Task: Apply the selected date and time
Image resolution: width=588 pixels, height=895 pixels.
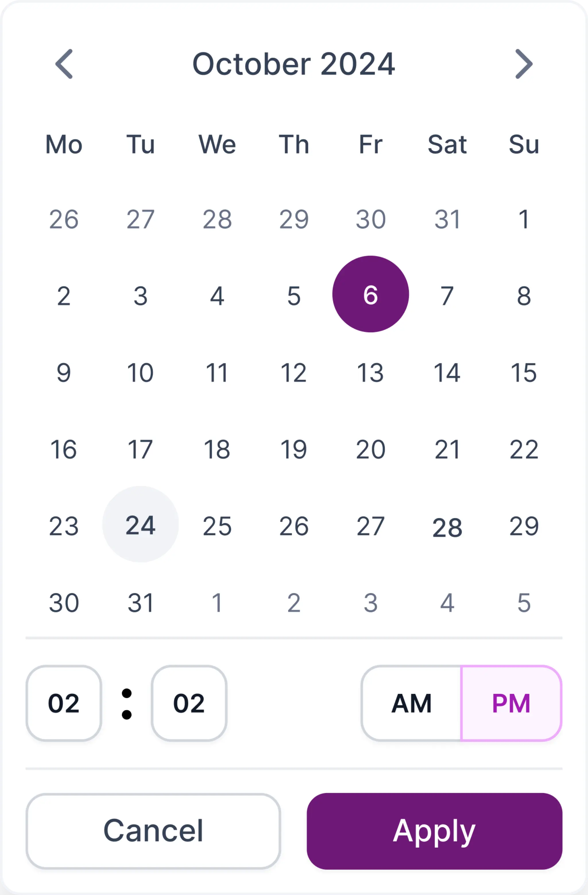Action: pyautogui.click(x=434, y=831)
